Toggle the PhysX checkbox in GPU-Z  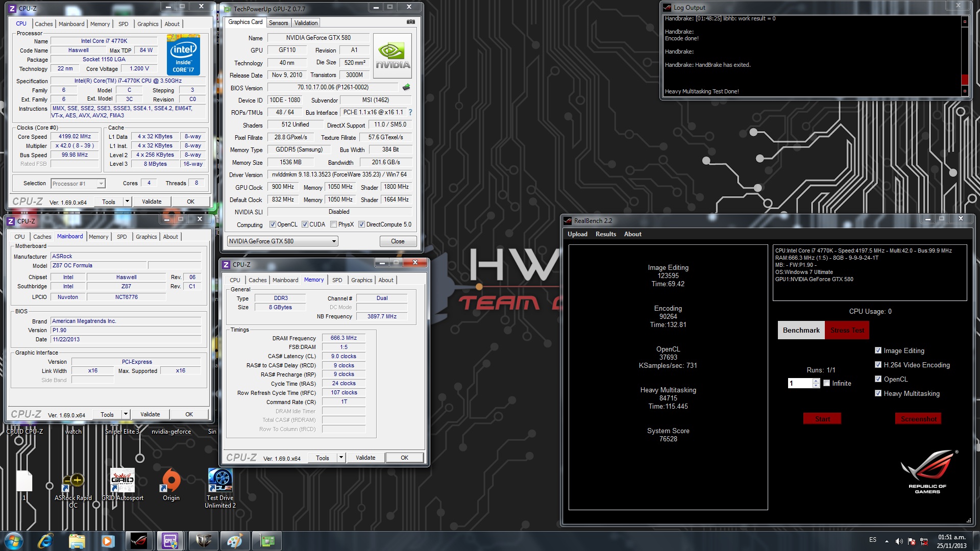333,224
